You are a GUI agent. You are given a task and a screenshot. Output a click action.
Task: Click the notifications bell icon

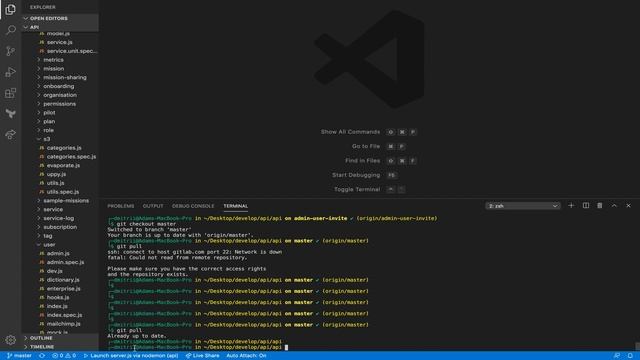pos(630,356)
